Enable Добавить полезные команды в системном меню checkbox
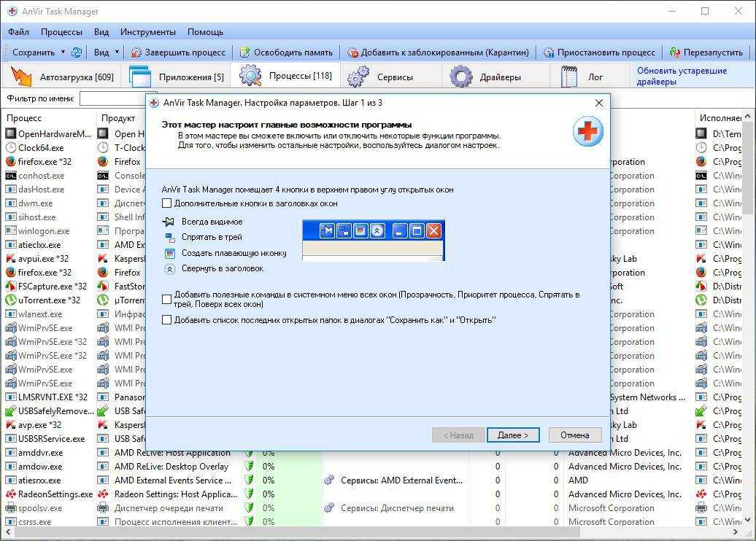 167,299
